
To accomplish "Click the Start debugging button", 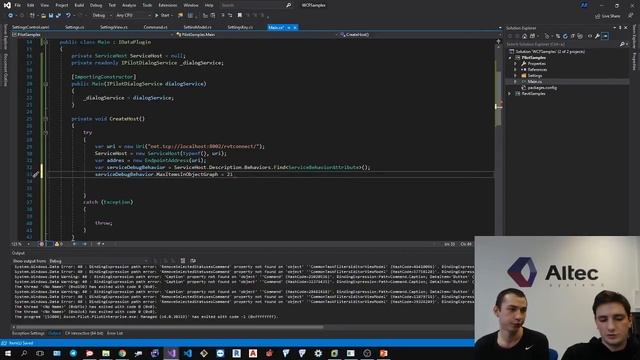I will pyautogui.click(x=162, y=16).
